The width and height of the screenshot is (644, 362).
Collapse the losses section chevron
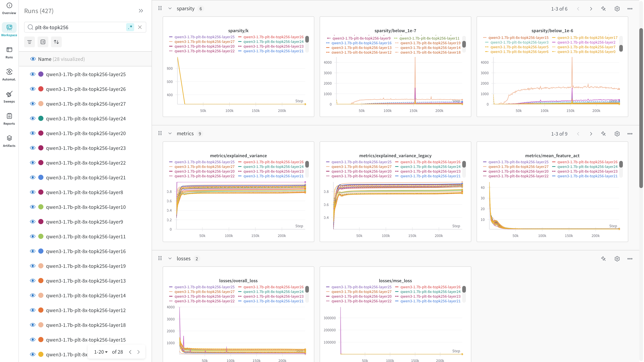[x=170, y=259]
